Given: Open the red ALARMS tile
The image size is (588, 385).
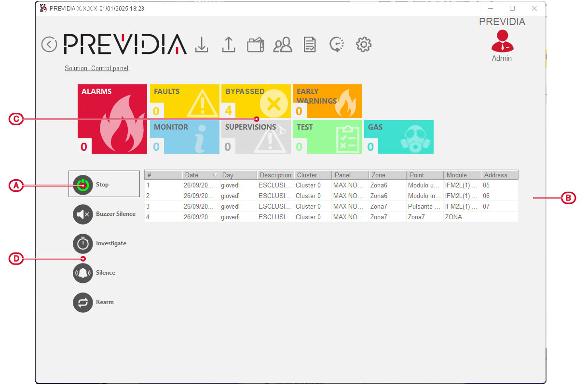Looking at the screenshot, I should coord(112,119).
